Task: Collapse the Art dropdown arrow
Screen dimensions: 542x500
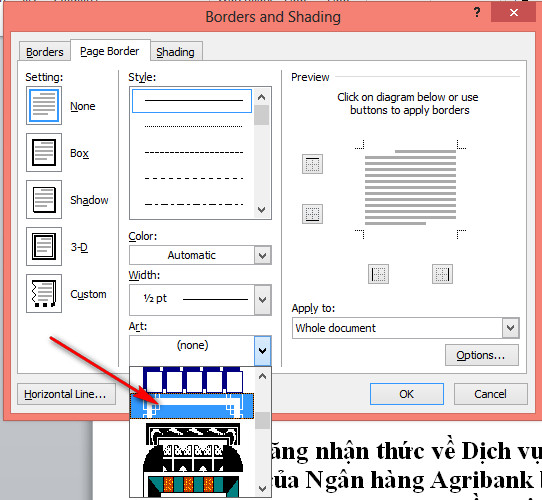Action: 263,351
